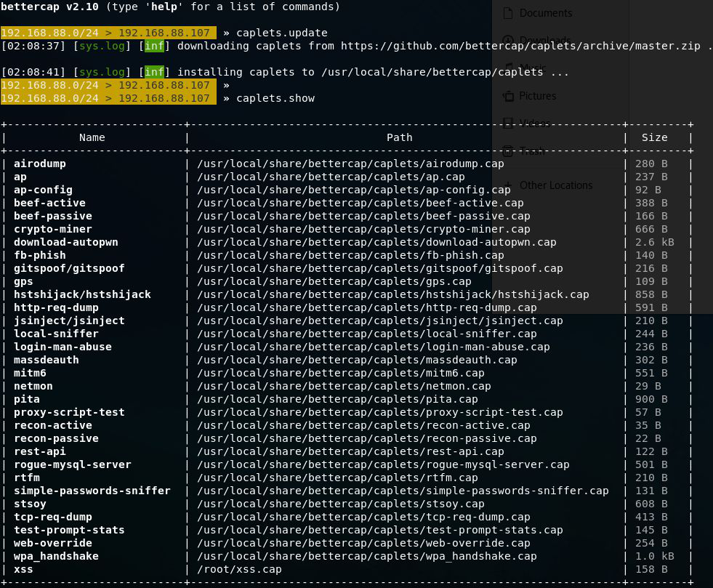This screenshot has height=588, width=713.
Task: Select the 'local-sniffer' caplet name
Action: coord(57,334)
